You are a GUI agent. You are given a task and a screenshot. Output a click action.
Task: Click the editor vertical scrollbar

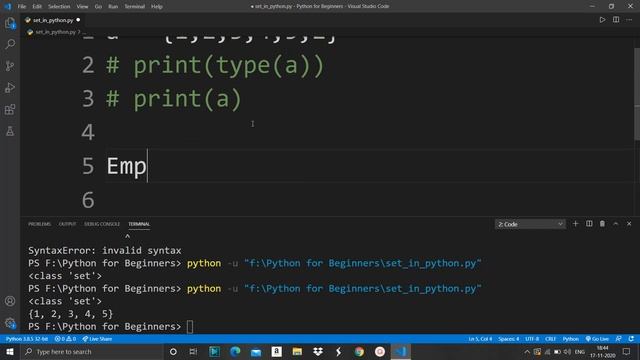click(x=637, y=94)
